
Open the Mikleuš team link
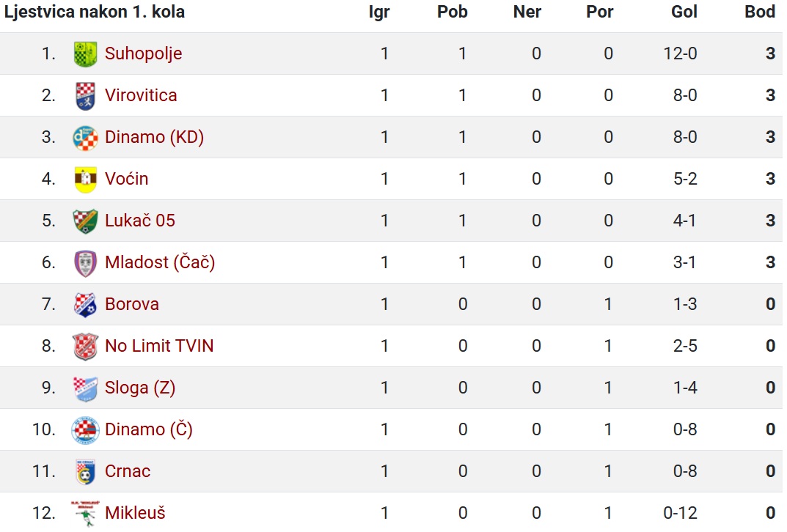[x=135, y=512]
